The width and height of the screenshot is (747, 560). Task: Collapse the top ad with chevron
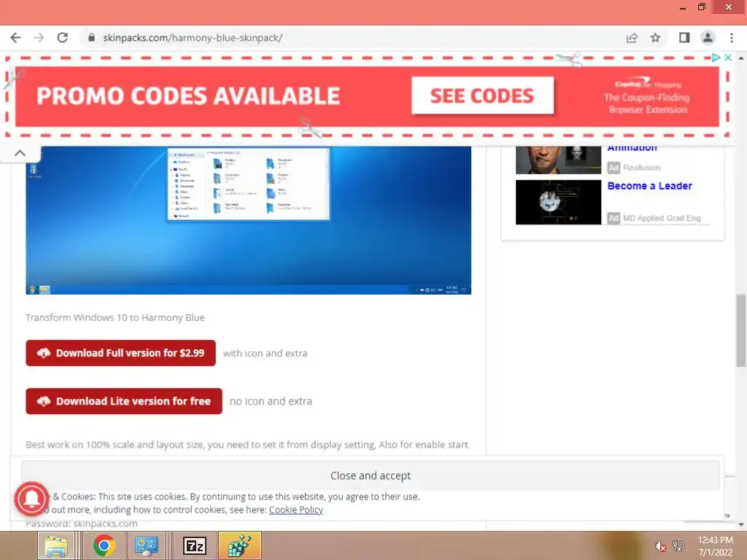(20, 153)
